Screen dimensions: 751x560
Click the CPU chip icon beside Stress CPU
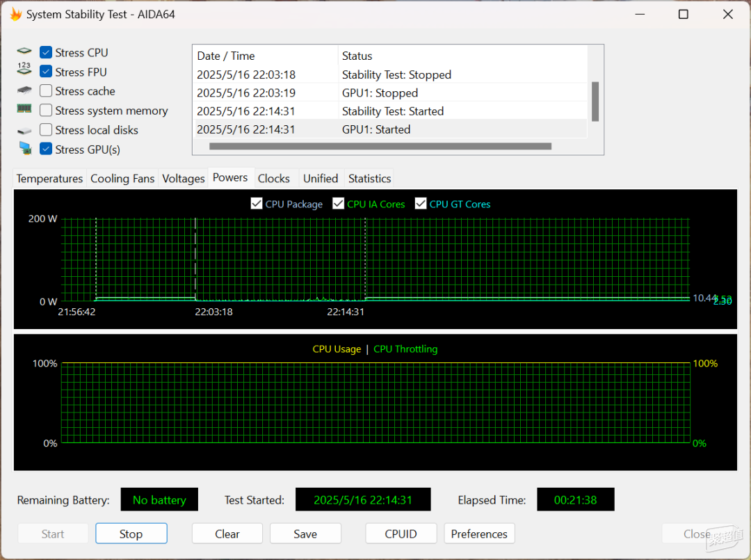[x=24, y=51]
